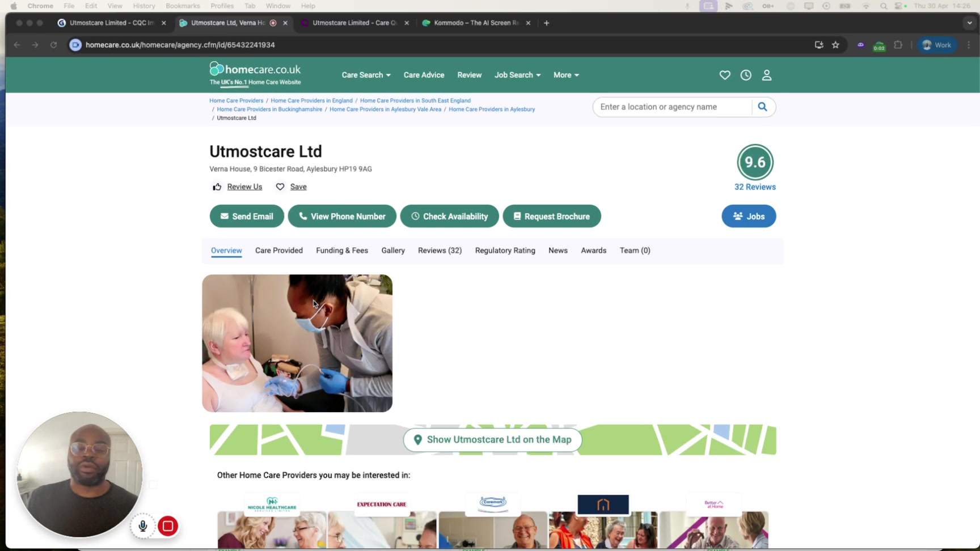Screen dimensions: 980x551
Task: Click the caregiver photo thumbnail
Action: pyautogui.click(x=297, y=344)
